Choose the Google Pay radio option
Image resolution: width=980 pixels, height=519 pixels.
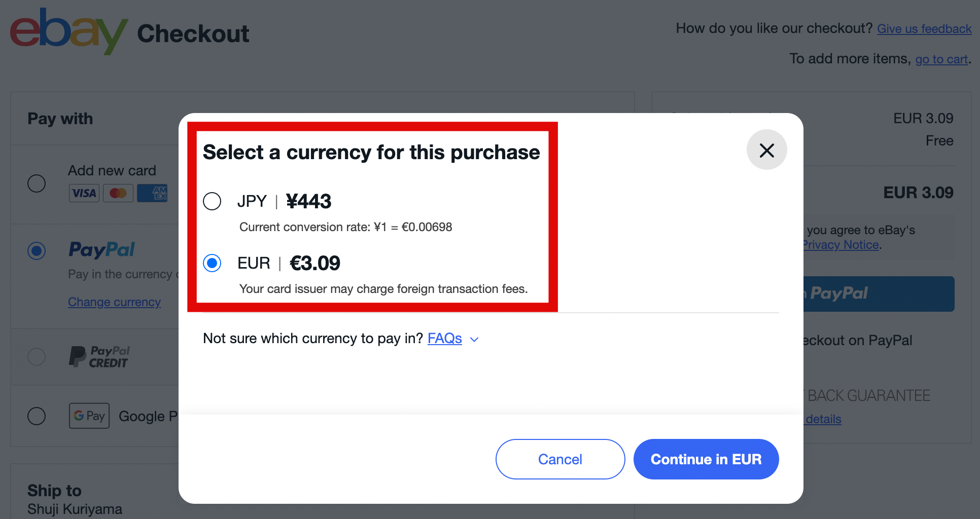point(37,416)
